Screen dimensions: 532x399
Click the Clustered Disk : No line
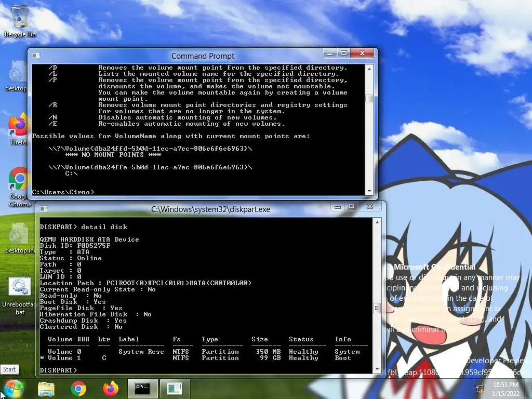pos(81,327)
